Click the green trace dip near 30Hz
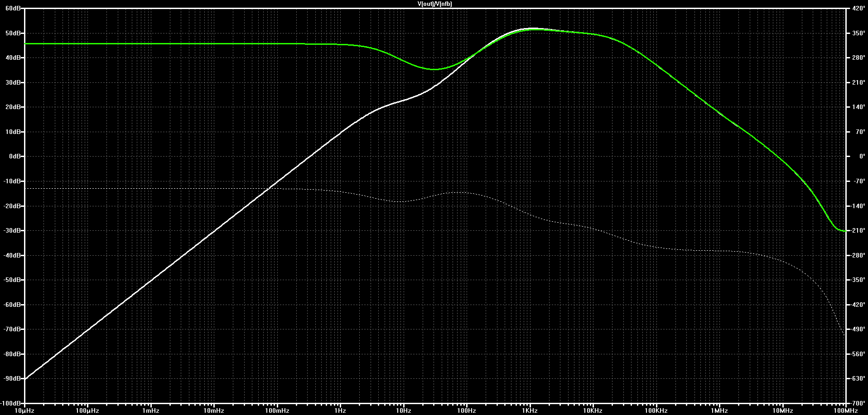The height and width of the screenshot is (415, 868). 434,69
